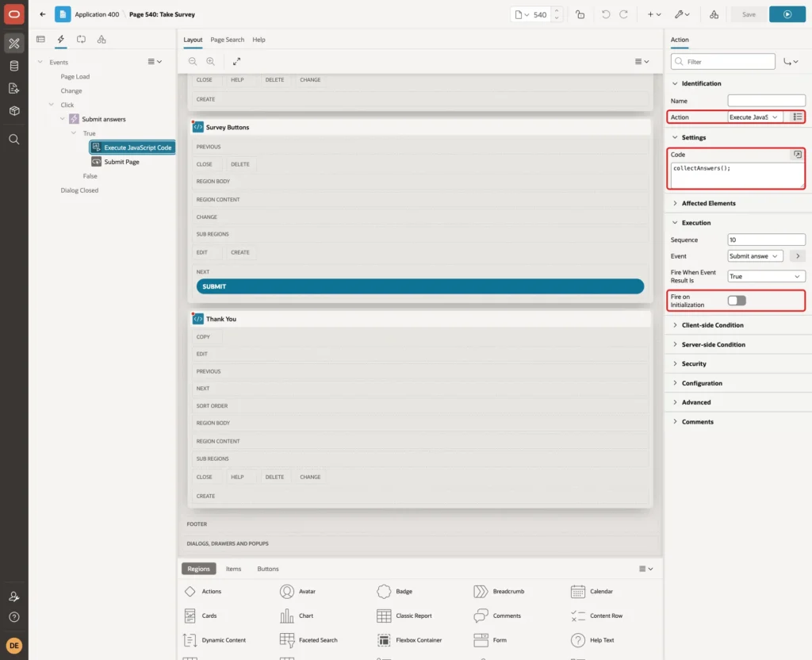Open the Help question mark icon
Image resolution: width=812 pixels, height=660 pixels.
coord(14,617)
